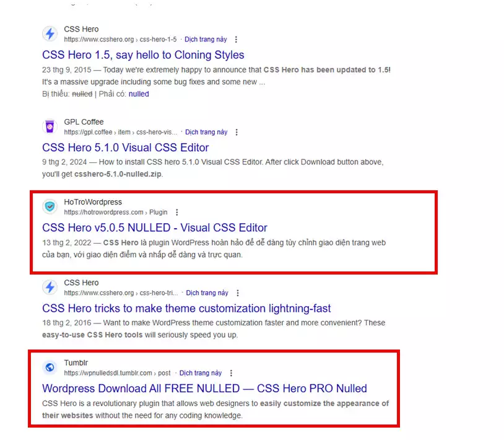Open 'CSS Hero 1.5, say hello to Cloning Styles'

pyautogui.click(x=143, y=55)
